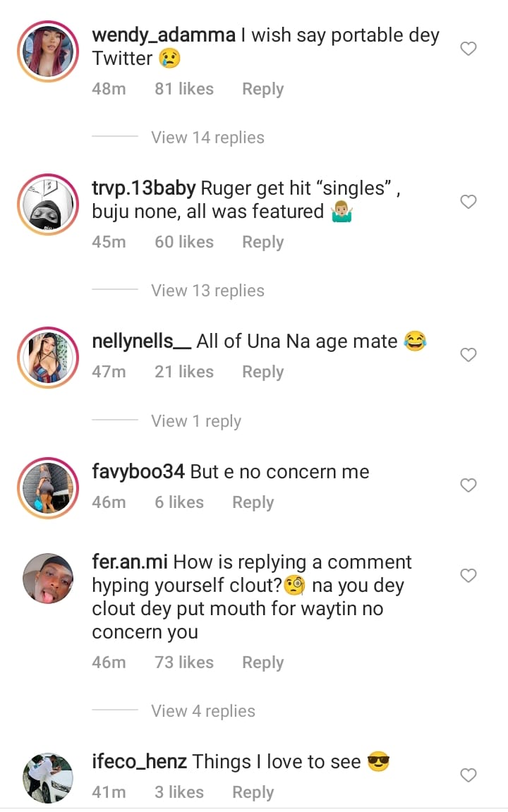Like nellynells__ comment via heart icon

click(x=468, y=355)
